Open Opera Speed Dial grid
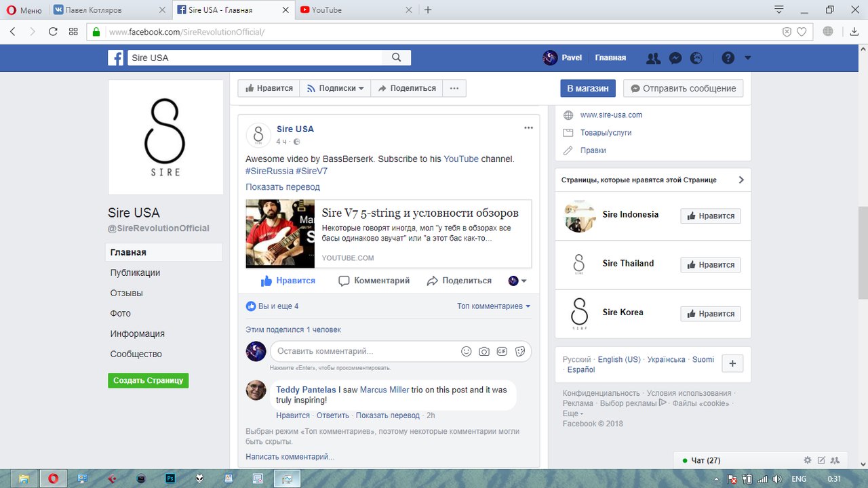The image size is (868, 488). click(73, 31)
